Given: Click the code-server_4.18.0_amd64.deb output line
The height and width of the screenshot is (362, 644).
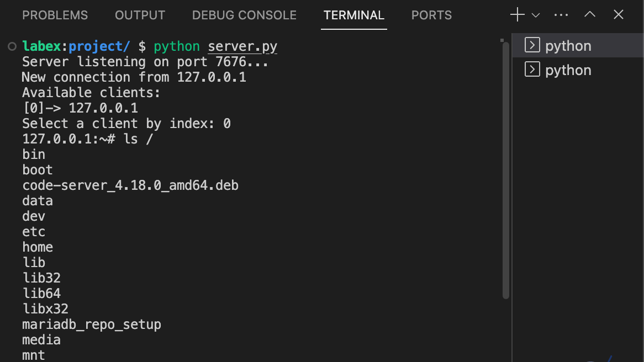Looking at the screenshot, I should click(x=130, y=185).
